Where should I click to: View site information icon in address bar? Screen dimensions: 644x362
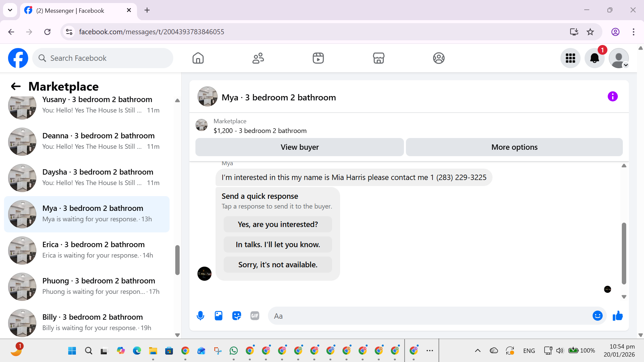69,32
